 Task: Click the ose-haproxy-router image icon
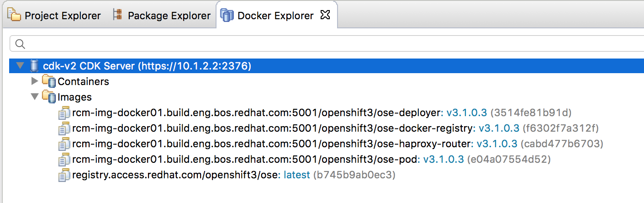click(64, 144)
